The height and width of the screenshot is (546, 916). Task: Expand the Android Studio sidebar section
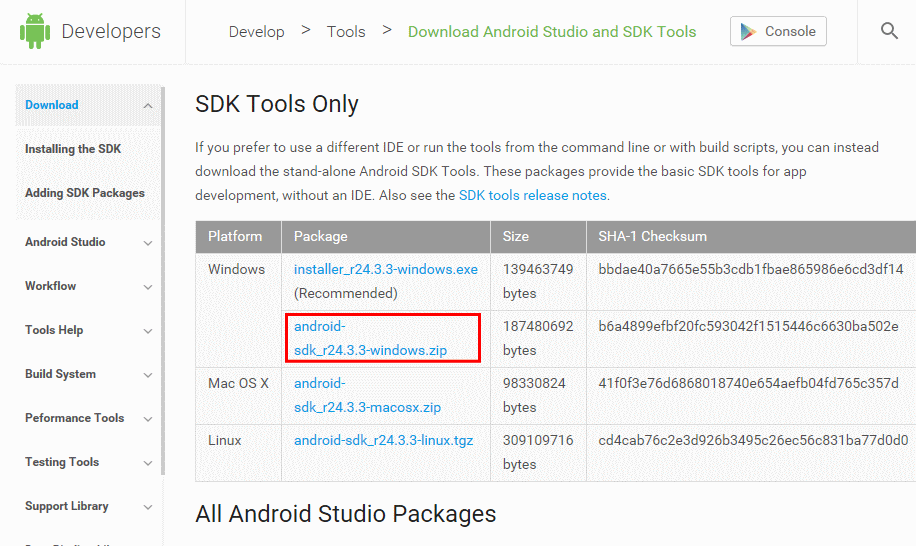click(148, 243)
